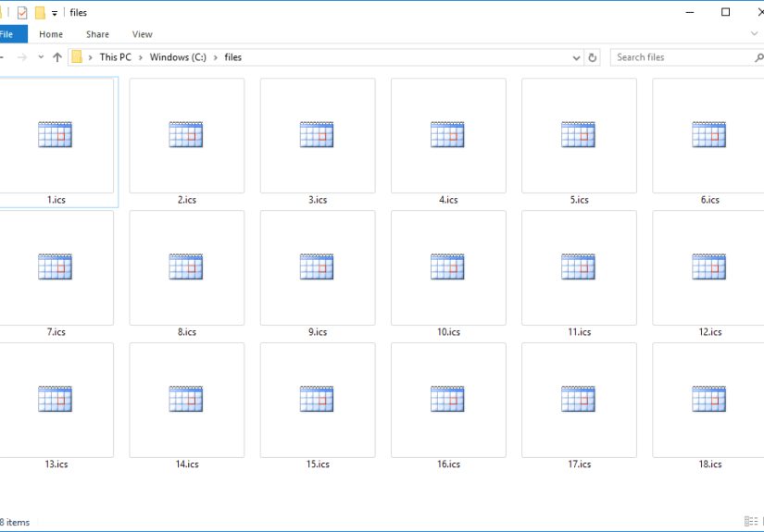Expand the chevron before This PC
Image resolution: width=764 pixels, height=532 pixels.
pos(91,57)
